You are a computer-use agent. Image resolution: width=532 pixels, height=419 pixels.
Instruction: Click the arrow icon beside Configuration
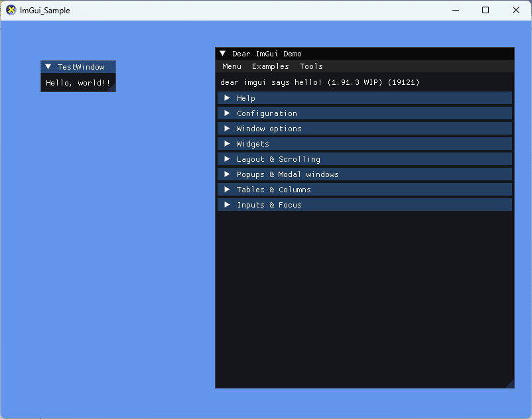[x=228, y=113]
